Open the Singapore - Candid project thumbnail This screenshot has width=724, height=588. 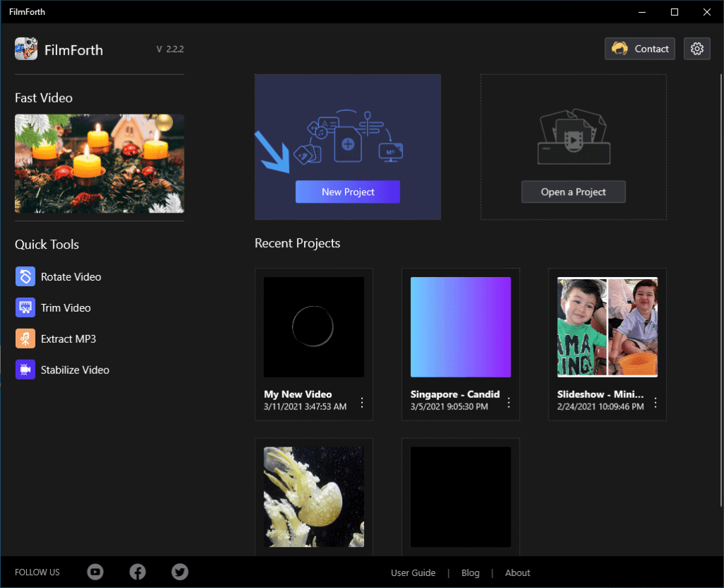[460, 327]
